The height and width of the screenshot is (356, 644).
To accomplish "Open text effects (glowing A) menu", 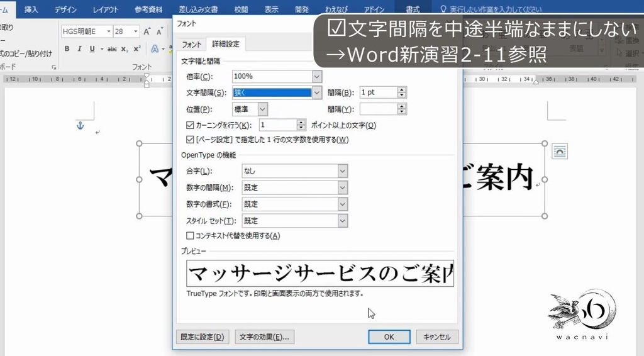I will click(155, 49).
